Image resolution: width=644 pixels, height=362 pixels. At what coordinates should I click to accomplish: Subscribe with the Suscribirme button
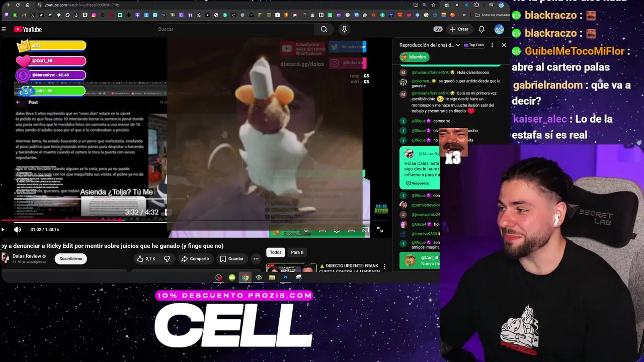(70, 258)
